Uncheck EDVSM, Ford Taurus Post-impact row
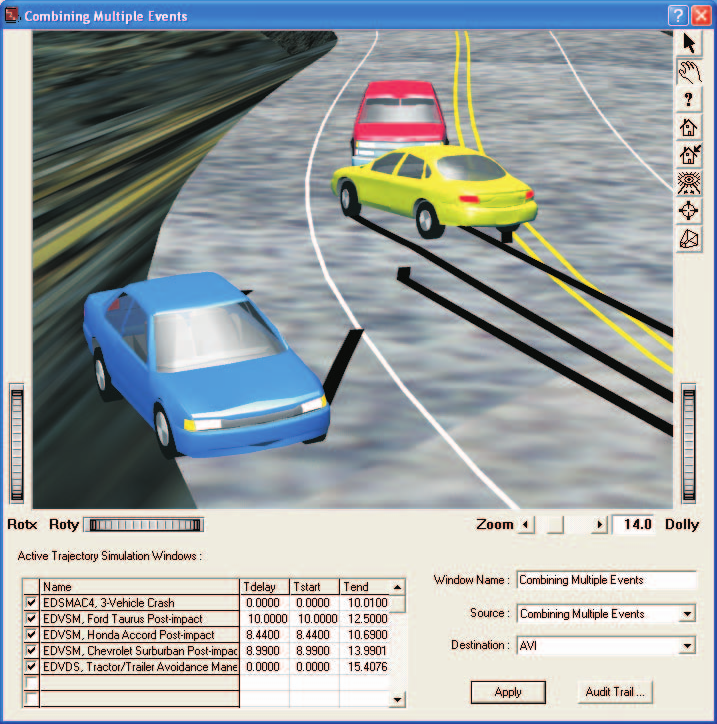The height and width of the screenshot is (724, 717). (x=31, y=618)
